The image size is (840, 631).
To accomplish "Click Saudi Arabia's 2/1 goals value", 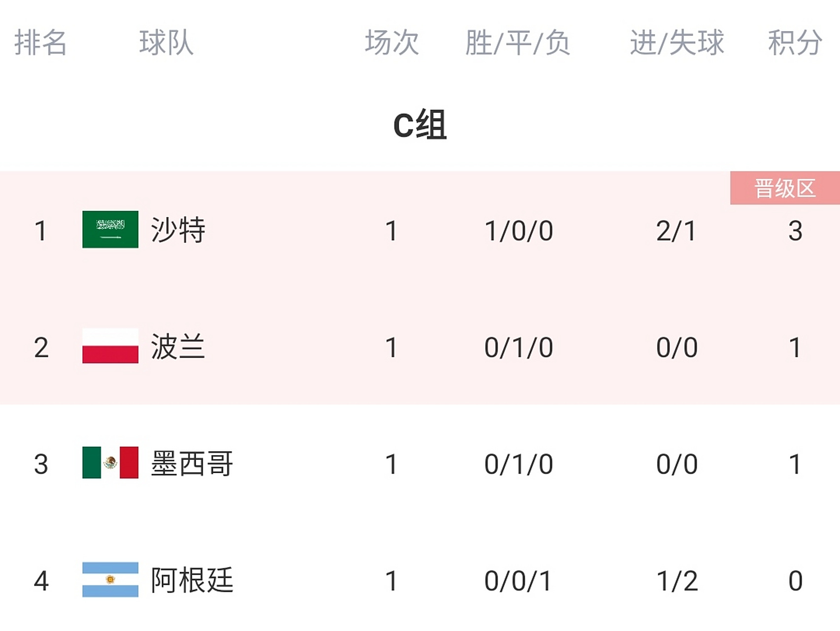I will 676,231.
